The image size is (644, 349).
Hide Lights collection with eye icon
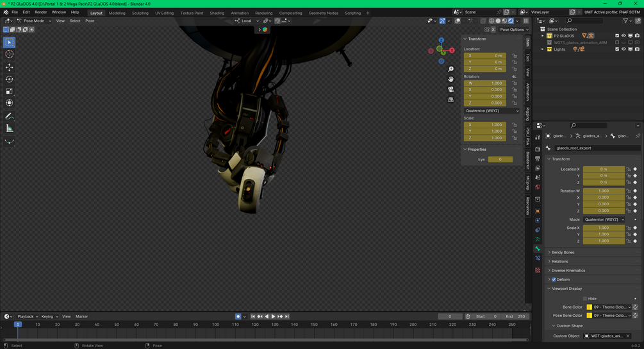623,49
